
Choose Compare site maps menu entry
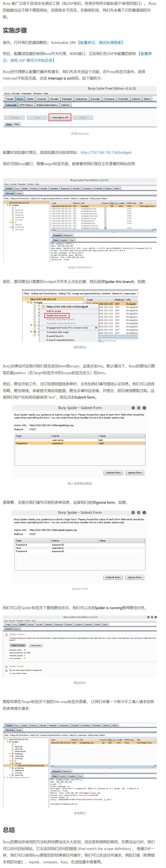pyautogui.click(x=58, y=332)
